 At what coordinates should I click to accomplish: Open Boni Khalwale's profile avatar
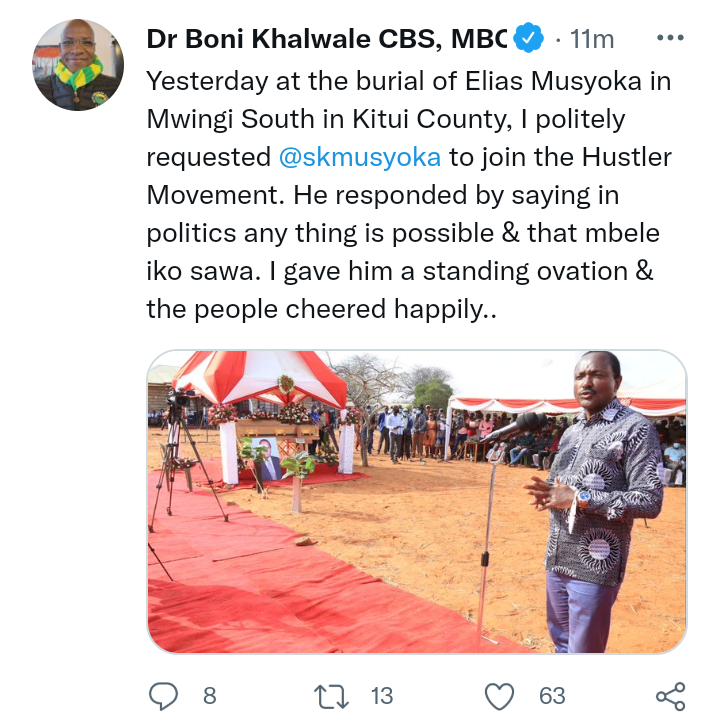click(78, 65)
